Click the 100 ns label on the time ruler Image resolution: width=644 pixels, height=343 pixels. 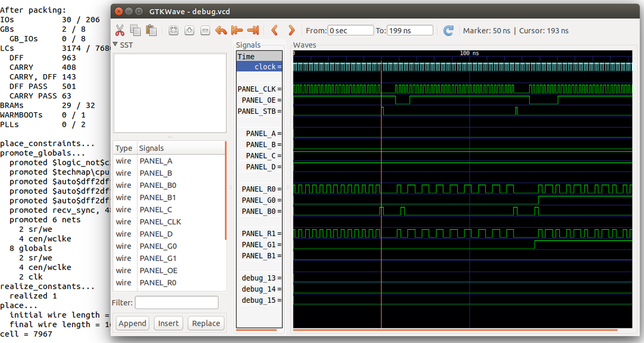tap(470, 53)
